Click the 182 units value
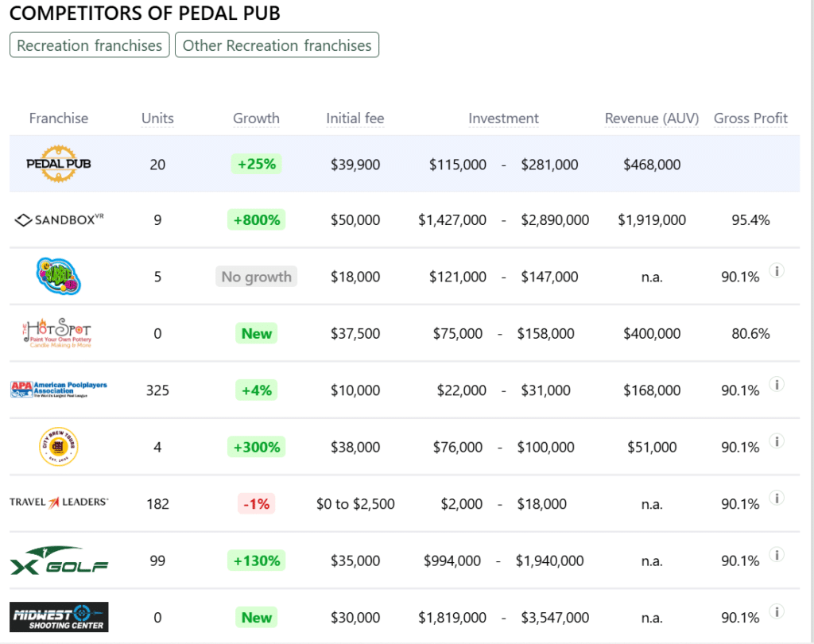 (158, 504)
